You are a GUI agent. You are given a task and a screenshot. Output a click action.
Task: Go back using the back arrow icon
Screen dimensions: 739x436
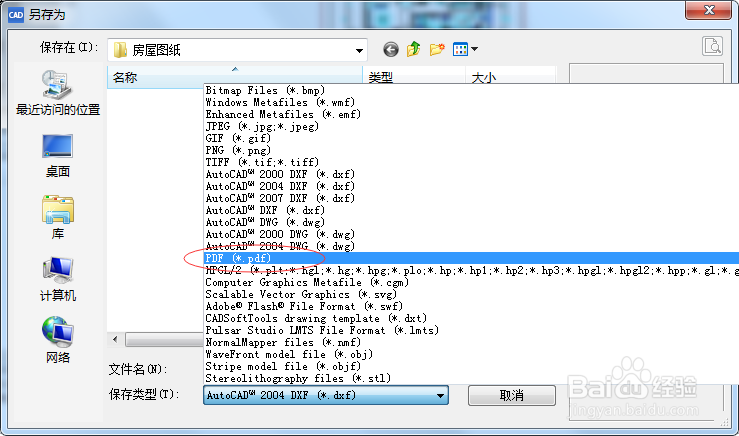390,49
